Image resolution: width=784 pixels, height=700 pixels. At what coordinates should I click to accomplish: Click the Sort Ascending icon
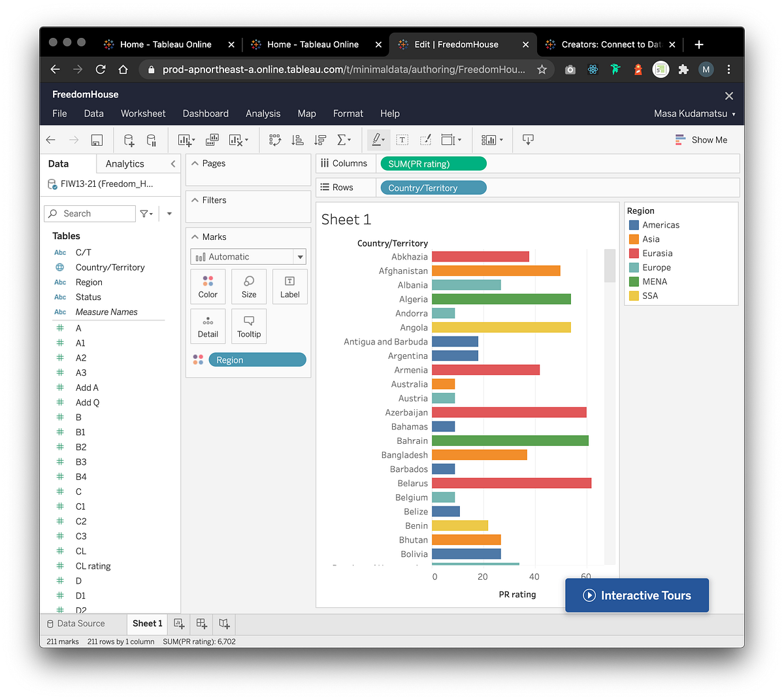(x=297, y=140)
